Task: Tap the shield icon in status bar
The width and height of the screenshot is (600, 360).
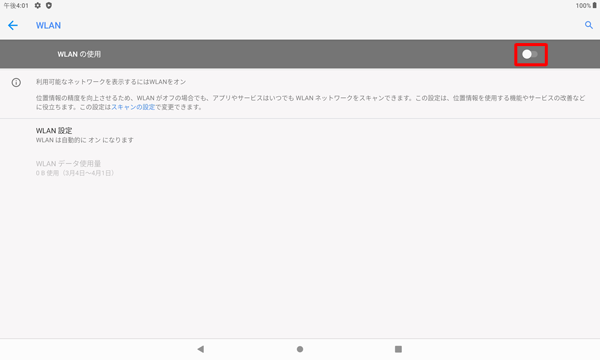Action: (x=49, y=6)
